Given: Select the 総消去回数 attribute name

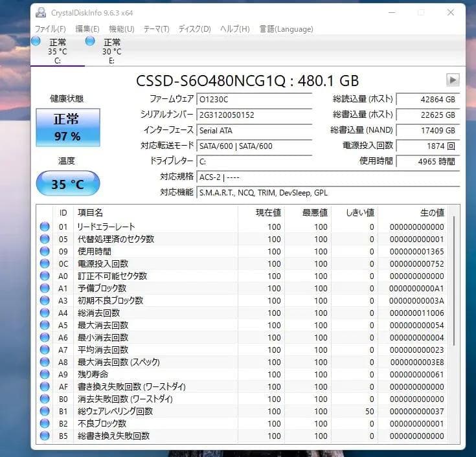Looking at the screenshot, I should coord(98,313).
